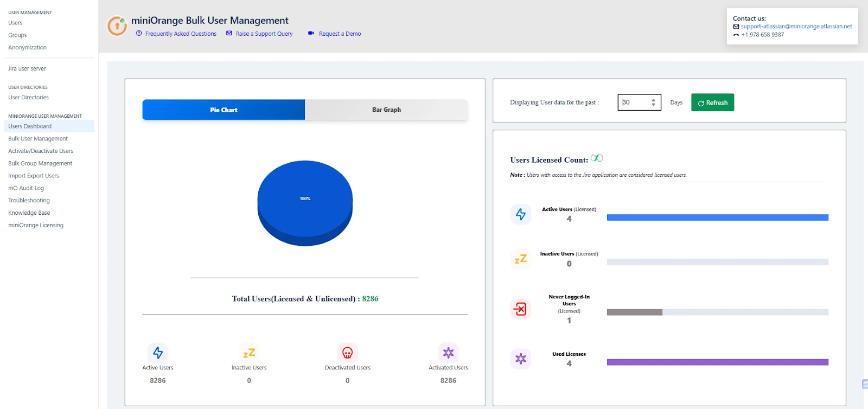The height and width of the screenshot is (409, 868).
Task: Click the support-atlassian email address link
Action: click(x=796, y=27)
